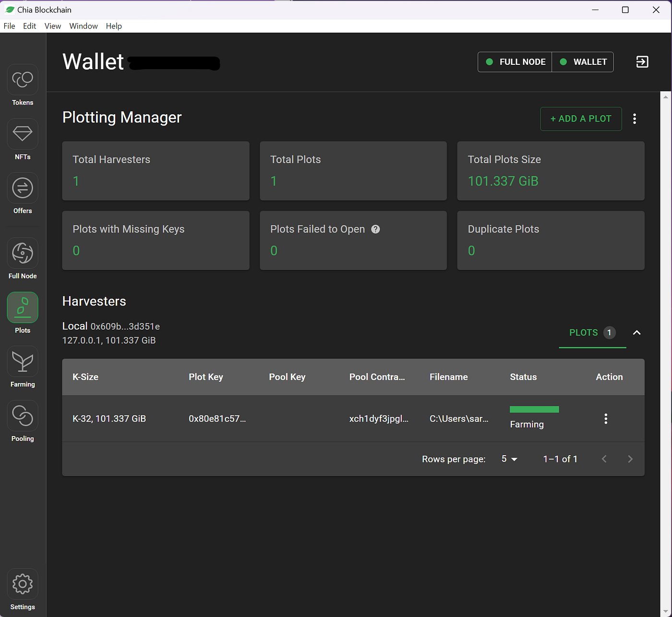
Task: Click the Action column header
Action: tap(610, 377)
